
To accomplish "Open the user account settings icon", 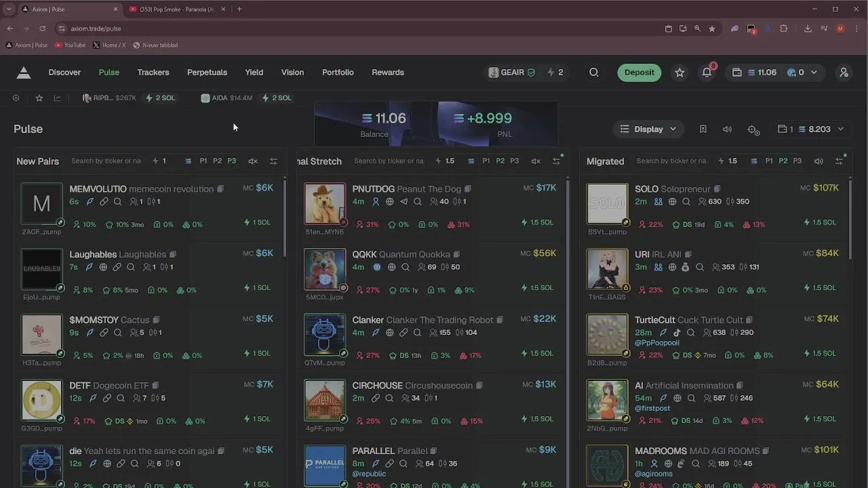I will tap(844, 73).
